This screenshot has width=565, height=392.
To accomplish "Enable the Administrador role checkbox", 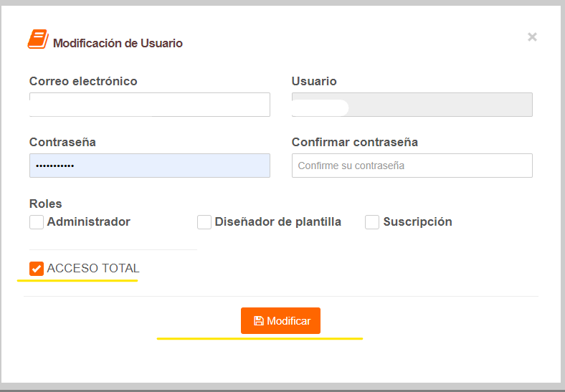I will click(x=37, y=222).
